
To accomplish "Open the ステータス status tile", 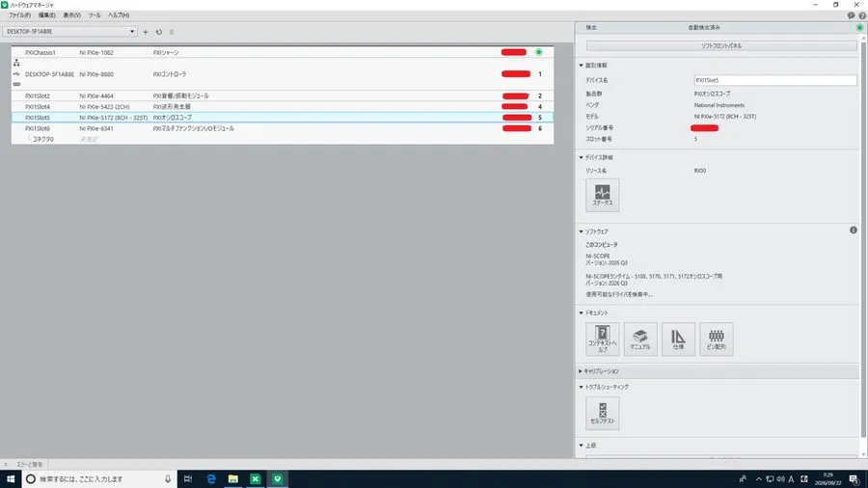I will tap(602, 196).
